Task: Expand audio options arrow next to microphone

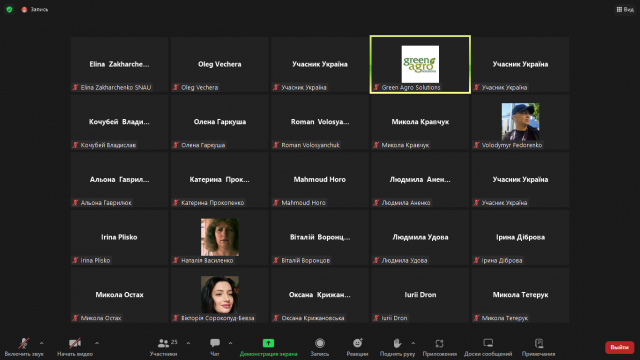Action: coord(42,343)
